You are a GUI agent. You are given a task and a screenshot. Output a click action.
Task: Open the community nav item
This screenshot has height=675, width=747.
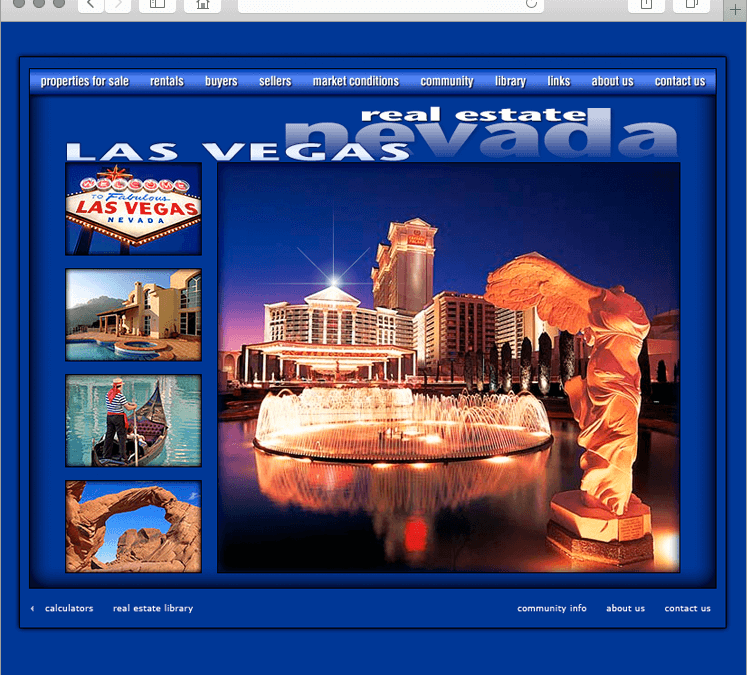(x=447, y=81)
